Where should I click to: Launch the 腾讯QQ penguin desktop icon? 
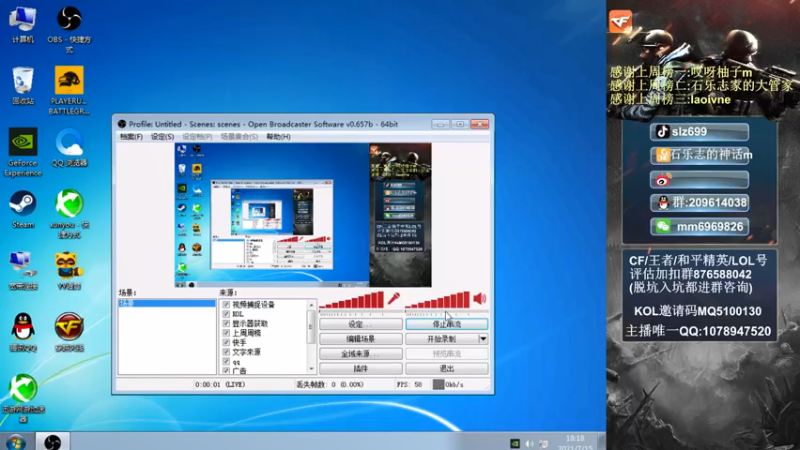click(x=22, y=332)
